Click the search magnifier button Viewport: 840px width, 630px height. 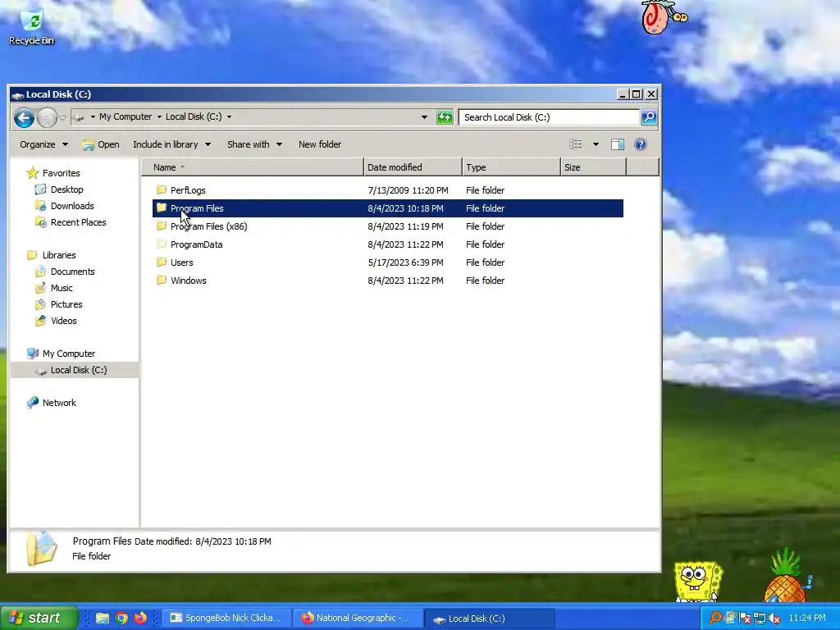tap(649, 116)
